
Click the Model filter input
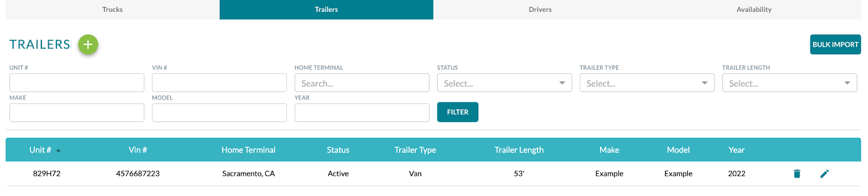coord(219,112)
